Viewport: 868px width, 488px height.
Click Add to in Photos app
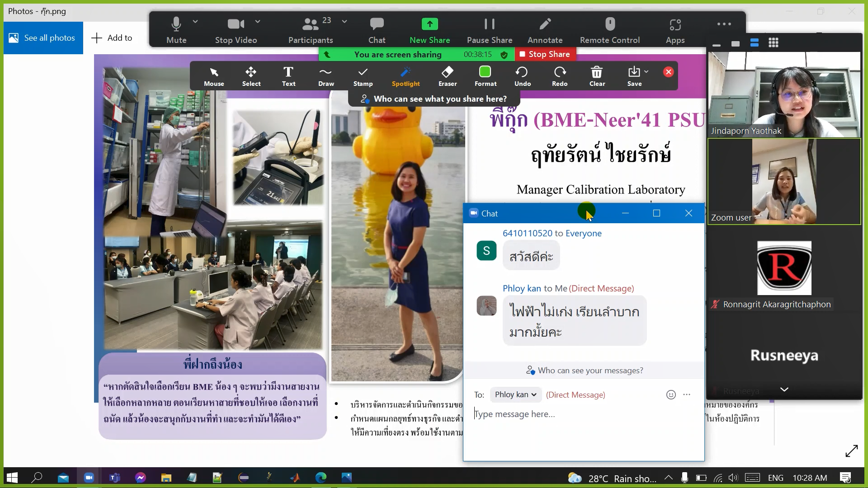coord(112,38)
